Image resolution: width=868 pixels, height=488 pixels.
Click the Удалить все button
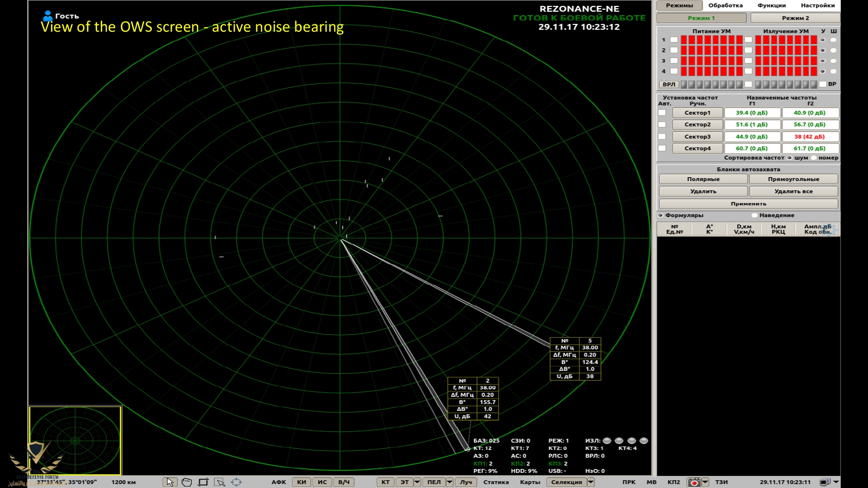[794, 191]
